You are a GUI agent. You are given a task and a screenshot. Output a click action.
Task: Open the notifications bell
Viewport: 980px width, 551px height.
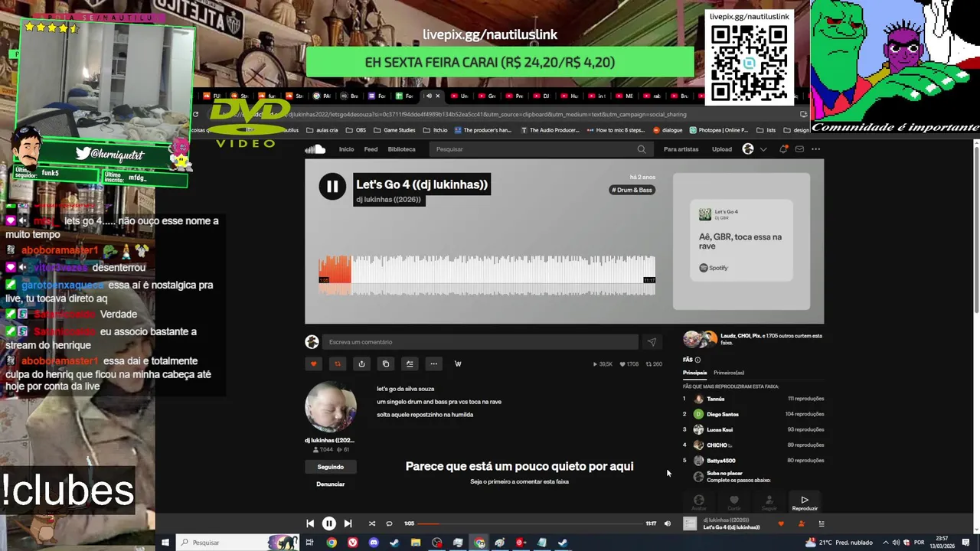pos(783,149)
